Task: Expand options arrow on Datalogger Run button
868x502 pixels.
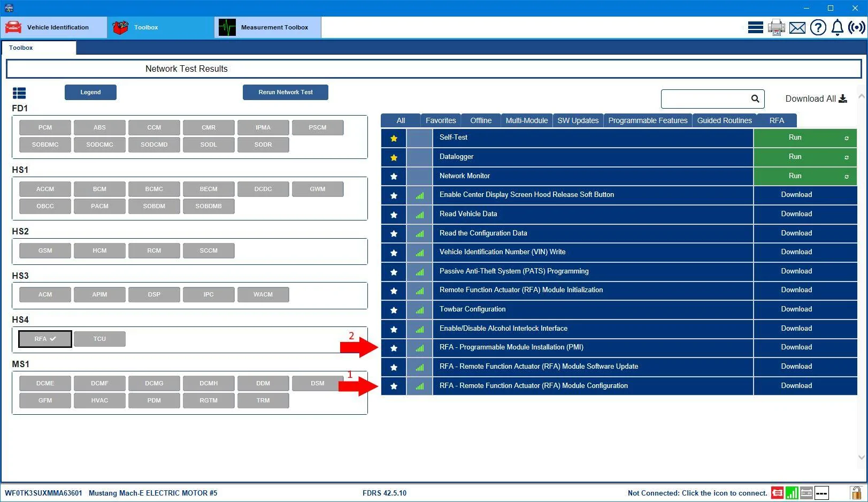Action: [x=847, y=157]
